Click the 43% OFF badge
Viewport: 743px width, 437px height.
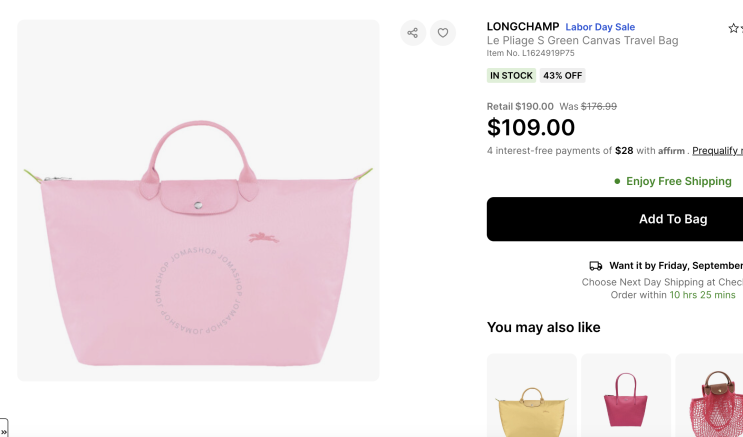pyautogui.click(x=562, y=76)
